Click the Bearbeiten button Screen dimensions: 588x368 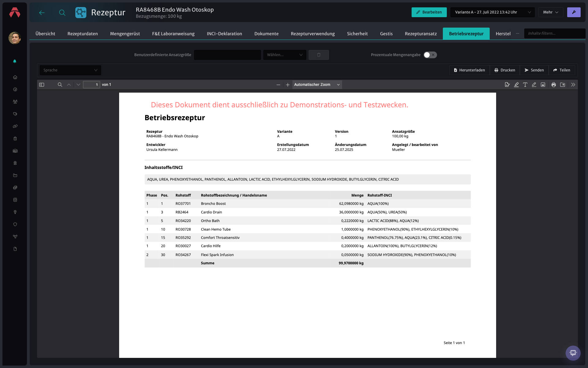tap(429, 12)
